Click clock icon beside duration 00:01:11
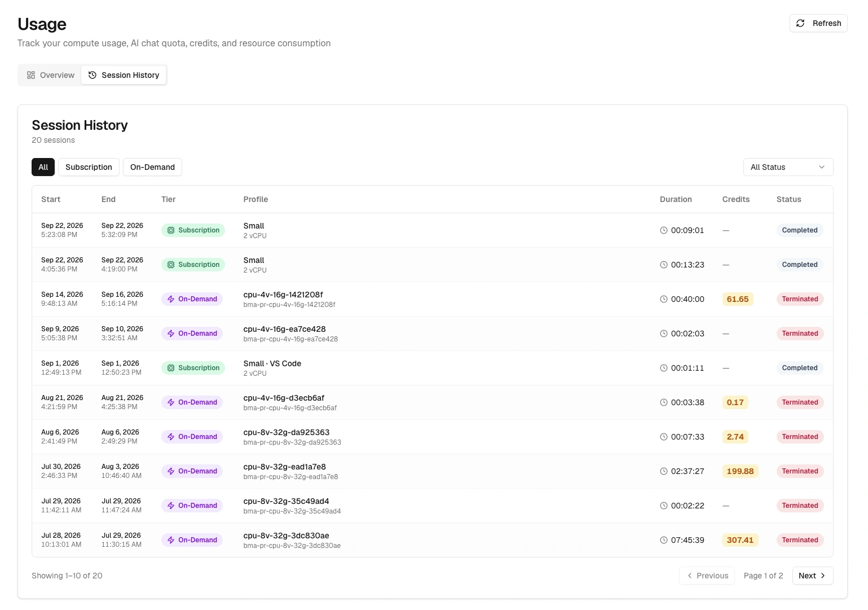 click(x=664, y=368)
